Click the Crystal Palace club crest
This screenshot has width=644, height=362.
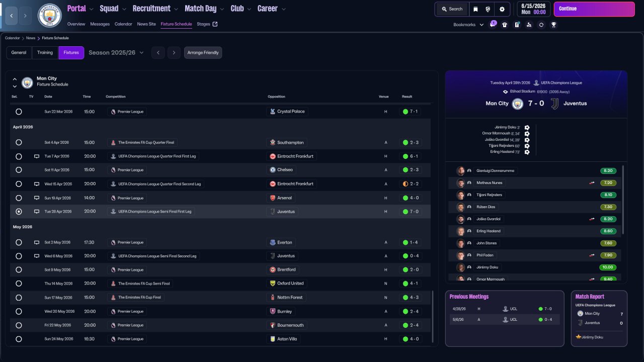coord(272,112)
